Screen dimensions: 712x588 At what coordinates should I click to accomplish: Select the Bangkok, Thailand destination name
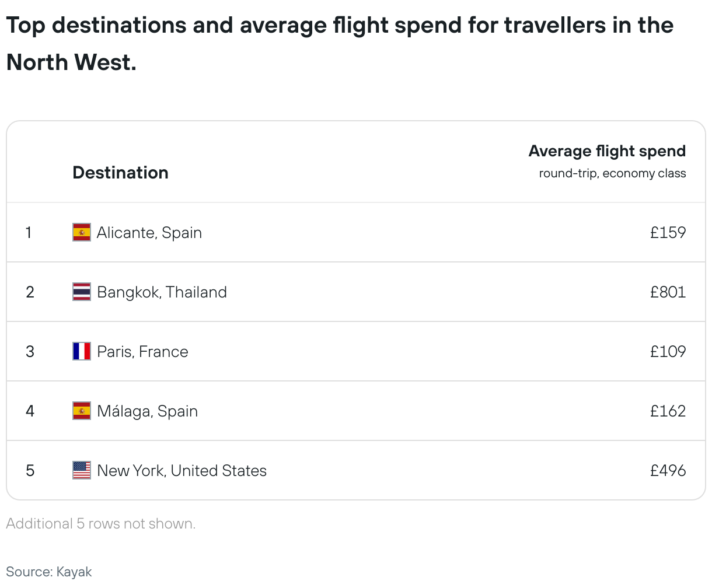(162, 292)
